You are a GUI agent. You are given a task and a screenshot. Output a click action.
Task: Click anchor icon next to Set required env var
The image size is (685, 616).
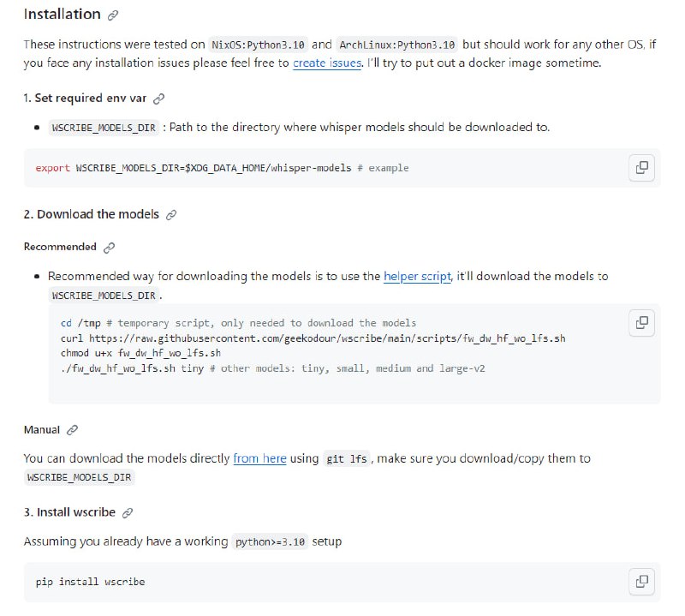tap(158, 99)
